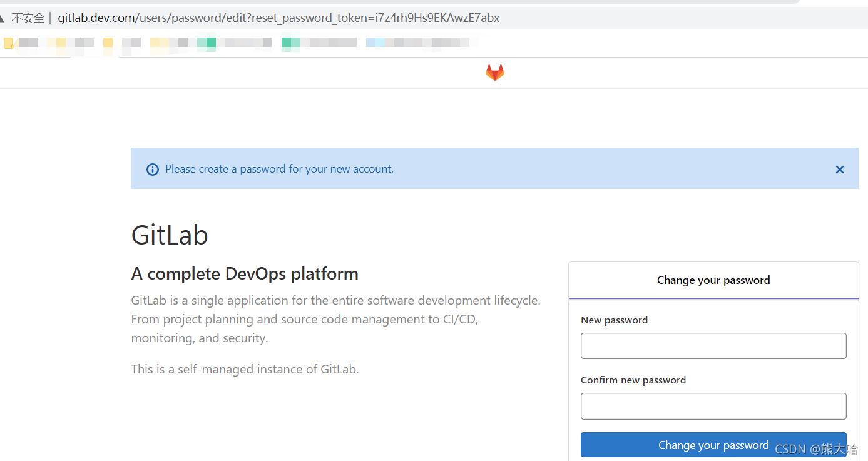
Task: Click the Change your password card header
Action: point(713,280)
